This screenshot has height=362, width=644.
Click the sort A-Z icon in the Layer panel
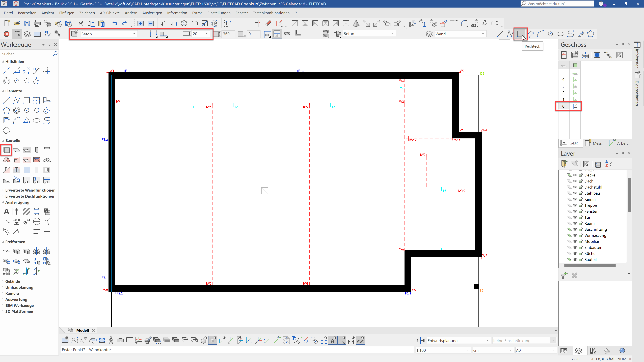[x=608, y=164]
